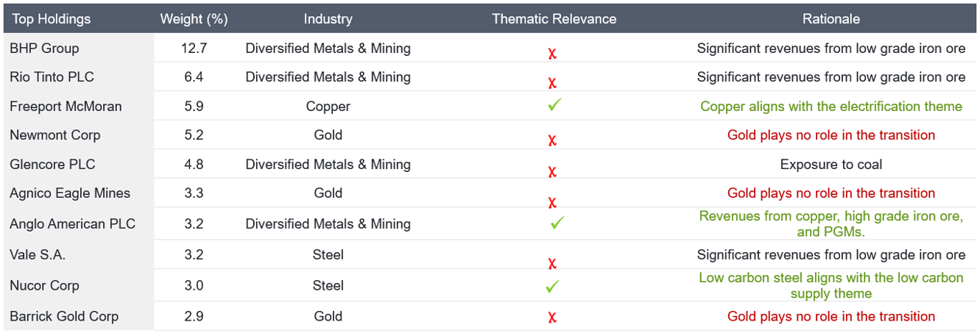Click the Rationale column header
The width and height of the screenshot is (980, 336).
pos(831,19)
